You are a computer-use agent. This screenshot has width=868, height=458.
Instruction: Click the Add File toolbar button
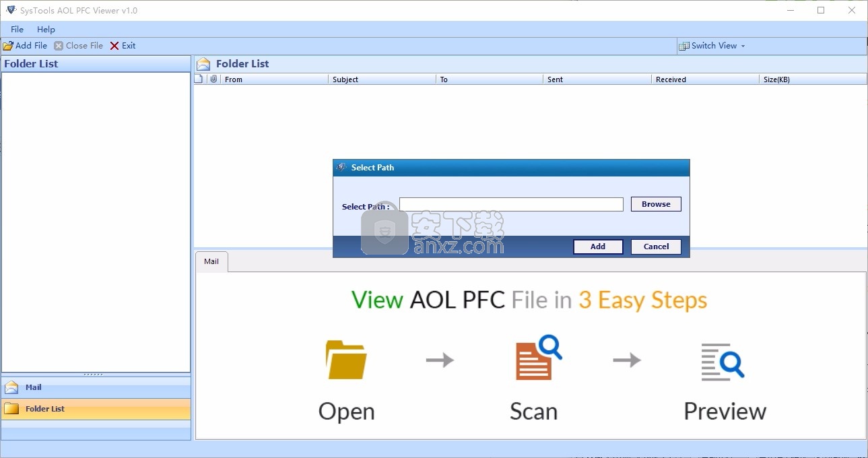pos(25,46)
